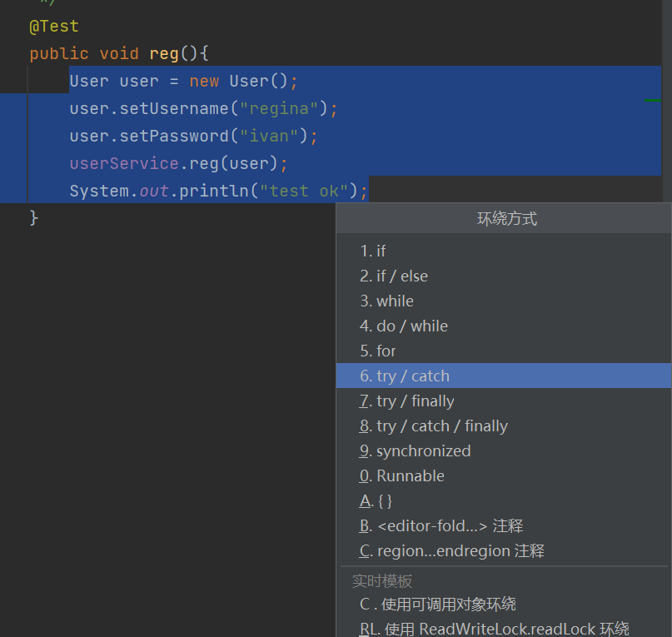Select 'ReadWriteLock.readLock 环绕' template

click(x=495, y=628)
